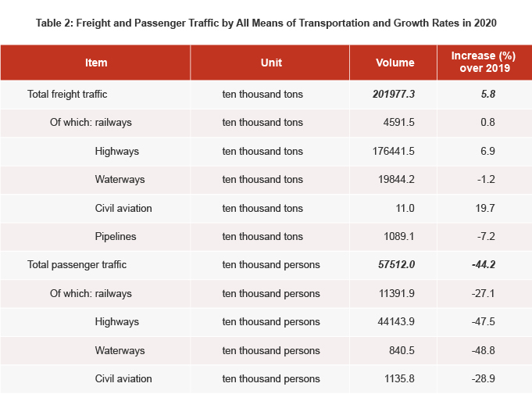
Task: Click the total freight volume 201977.3
Action: (x=394, y=94)
